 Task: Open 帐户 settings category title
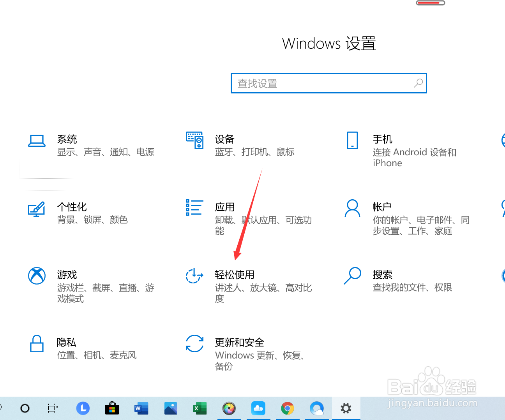(x=382, y=207)
